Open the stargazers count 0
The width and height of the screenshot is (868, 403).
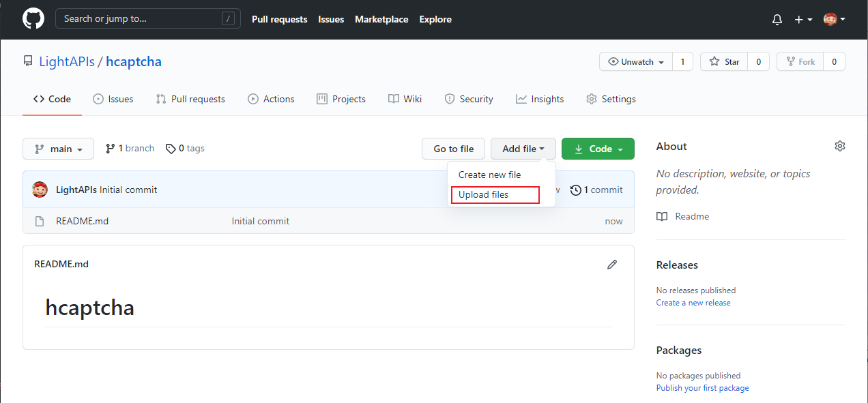(x=758, y=61)
